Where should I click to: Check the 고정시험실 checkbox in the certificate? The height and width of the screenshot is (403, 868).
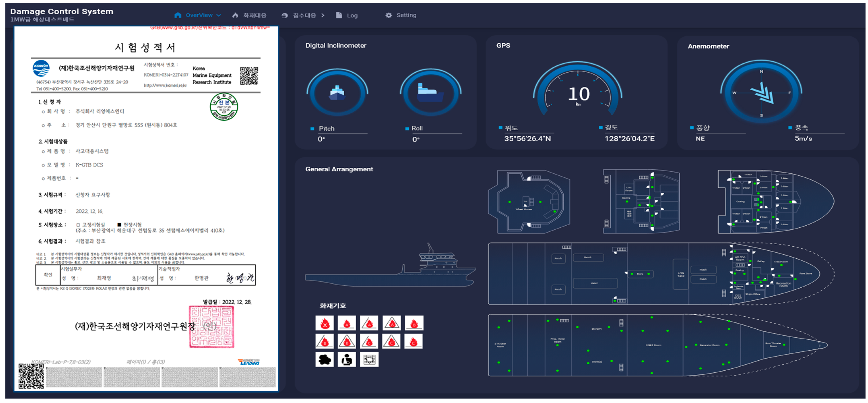tap(78, 225)
